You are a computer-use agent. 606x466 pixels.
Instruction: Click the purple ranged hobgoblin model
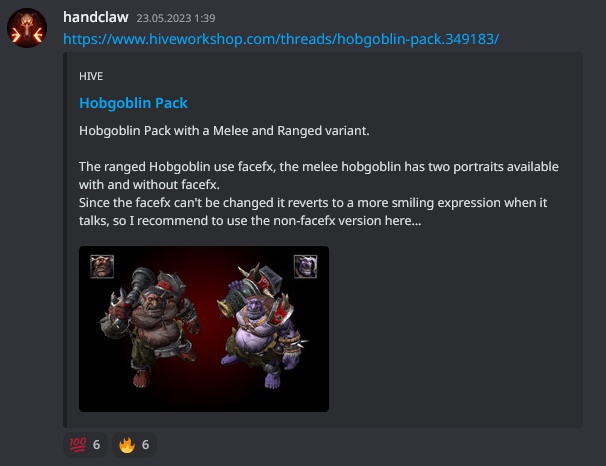coord(263,327)
